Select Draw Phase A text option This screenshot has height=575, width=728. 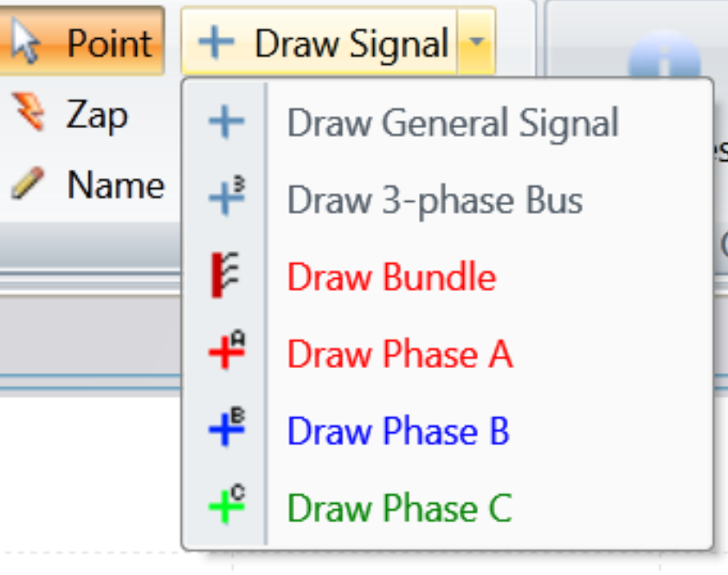399,353
